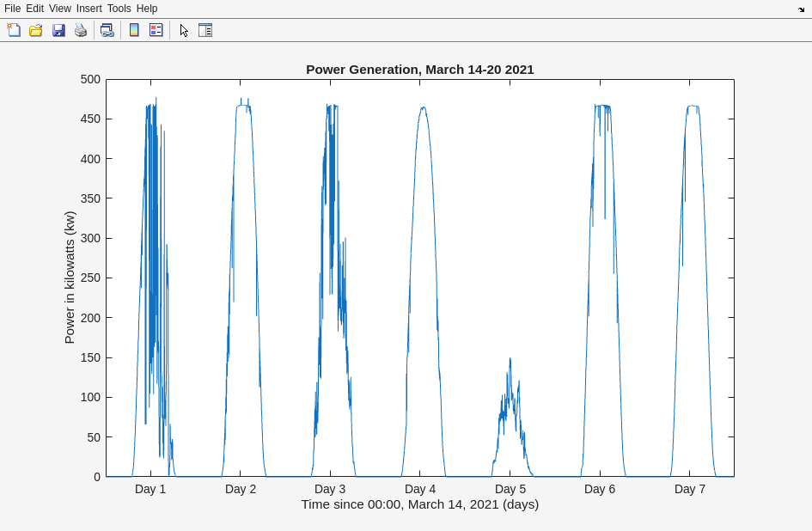The height and width of the screenshot is (531, 812).
Task: Toggle the Insert Legend button
Action: click(x=156, y=30)
